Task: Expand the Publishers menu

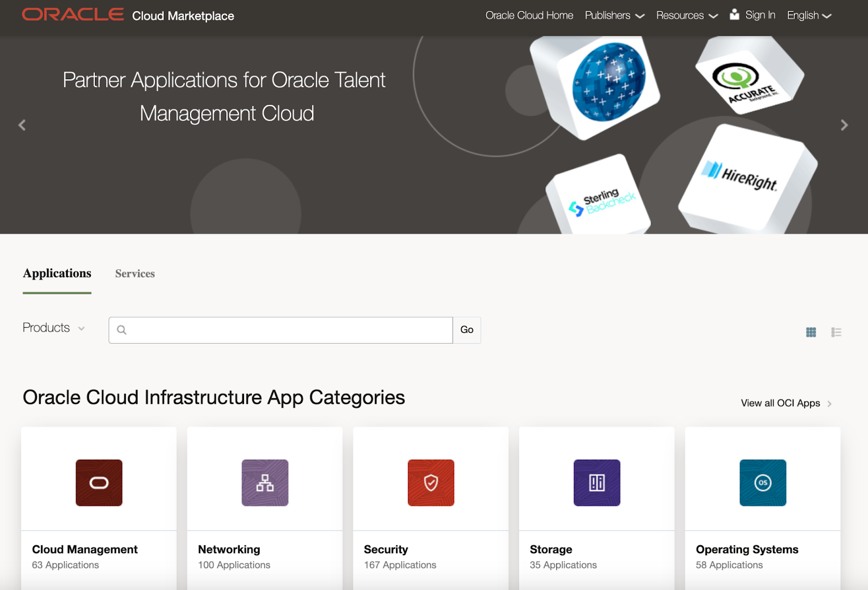Action: tap(614, 15)
